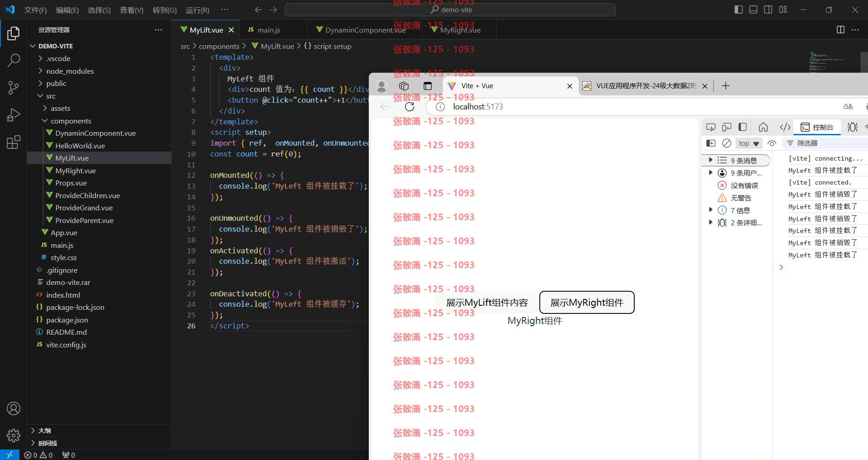The width and height of the screenshot is (868, 460).
Task: Open the Explorer view in the activity bar
Action: pyautogui.click(x=14, y=33)
